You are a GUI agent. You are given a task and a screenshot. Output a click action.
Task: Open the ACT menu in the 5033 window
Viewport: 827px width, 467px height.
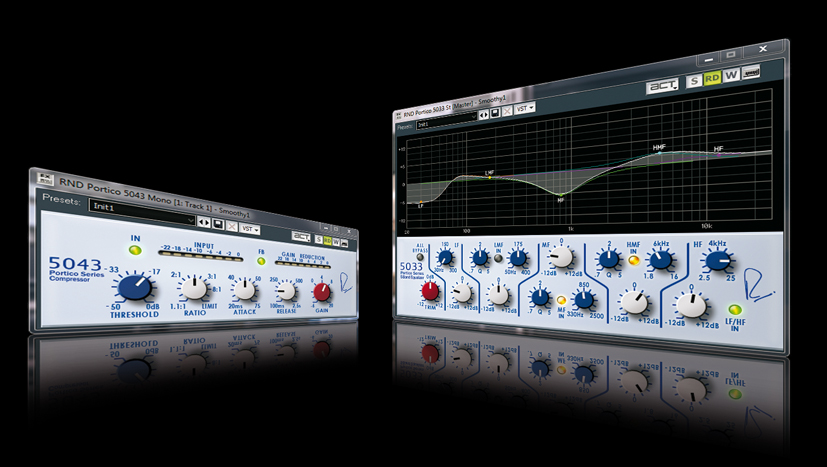662,85
